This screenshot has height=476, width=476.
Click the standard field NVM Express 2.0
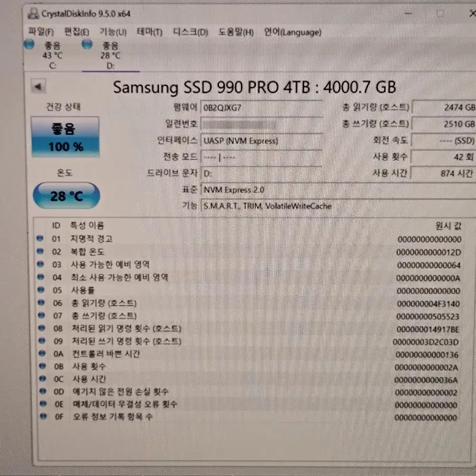click(x=338, y=190)
